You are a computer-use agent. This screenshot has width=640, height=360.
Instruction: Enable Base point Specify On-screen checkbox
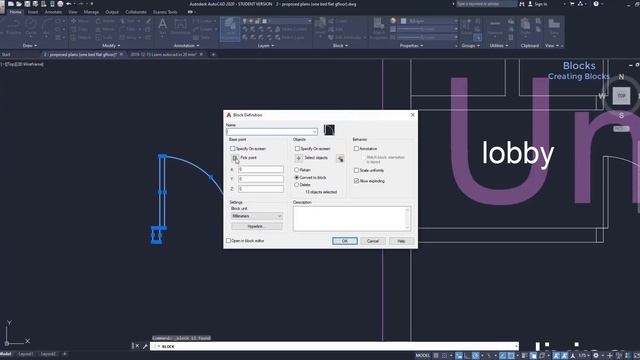(x=233, y=149)
